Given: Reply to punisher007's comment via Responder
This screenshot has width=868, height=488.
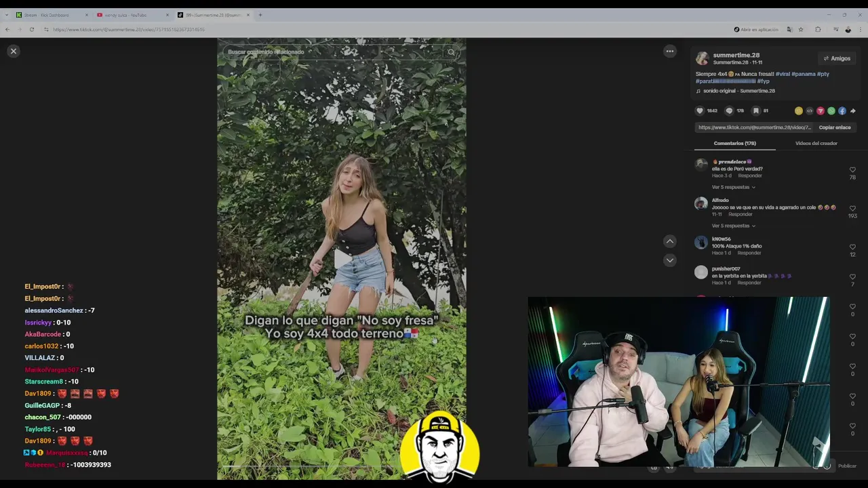Looking at the screenshot, I should pos(749,283).
